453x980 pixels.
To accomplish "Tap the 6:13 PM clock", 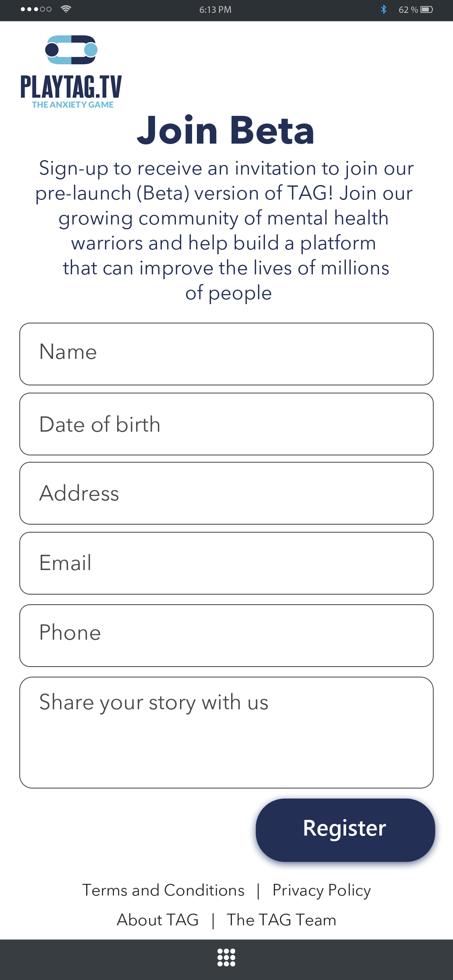I will [x=215, y=10].
